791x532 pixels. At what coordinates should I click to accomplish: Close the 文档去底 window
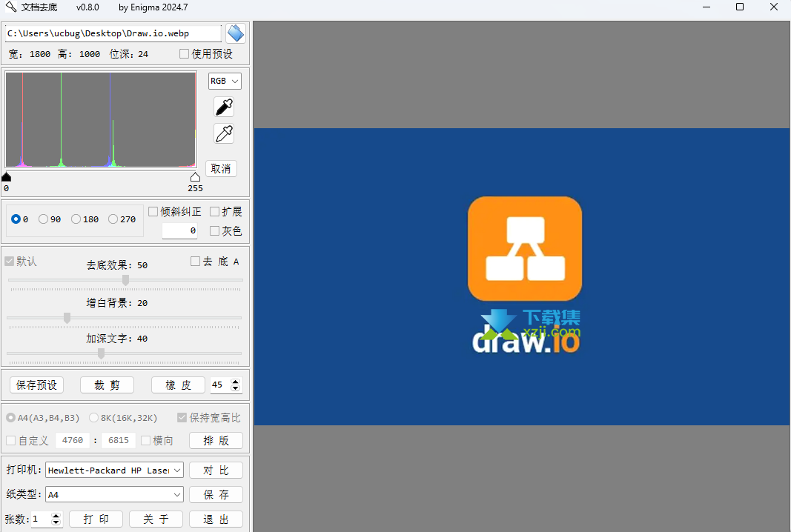pos(774,7)
